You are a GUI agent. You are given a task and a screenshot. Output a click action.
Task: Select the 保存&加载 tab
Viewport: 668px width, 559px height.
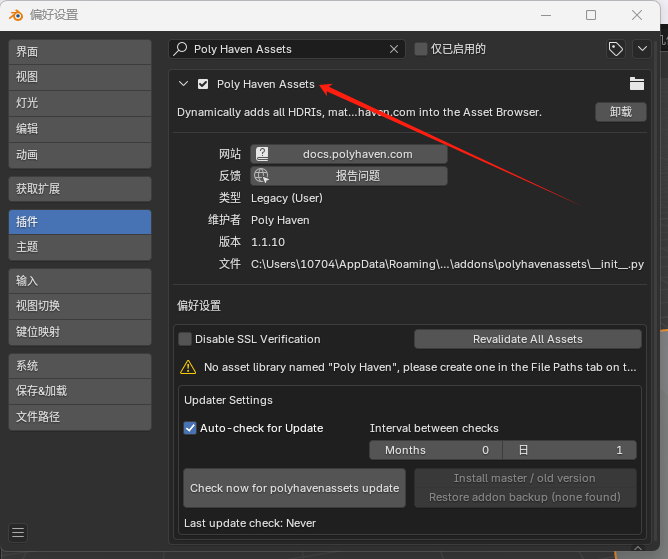(x=80, y=391)
